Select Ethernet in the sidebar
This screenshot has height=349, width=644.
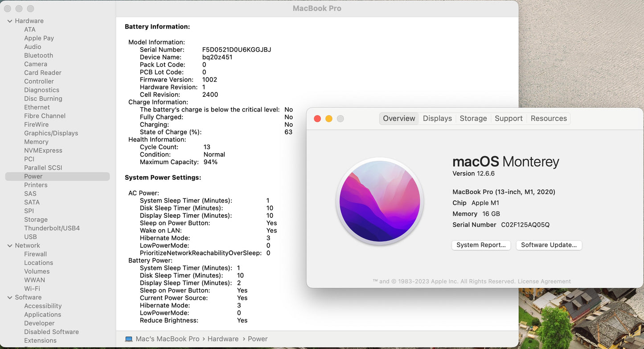[37, 107]
